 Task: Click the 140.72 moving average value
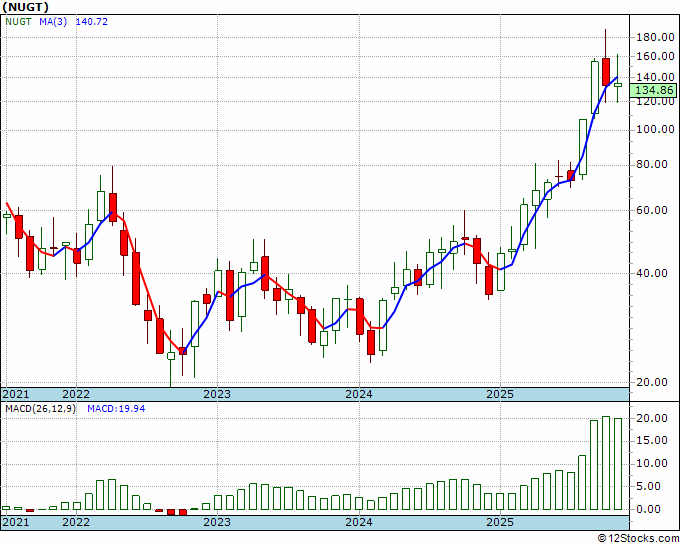[92, 21]
